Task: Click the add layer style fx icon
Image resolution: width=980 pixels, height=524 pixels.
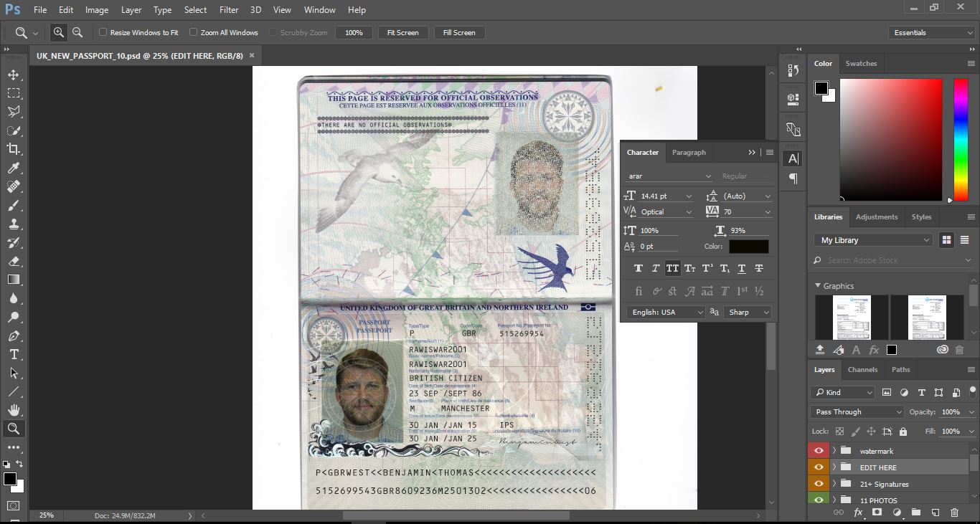Action: coord(858,513)
